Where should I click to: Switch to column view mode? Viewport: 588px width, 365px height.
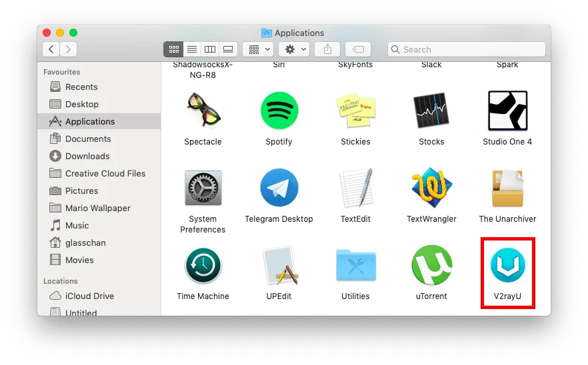(x=210, y=49)
